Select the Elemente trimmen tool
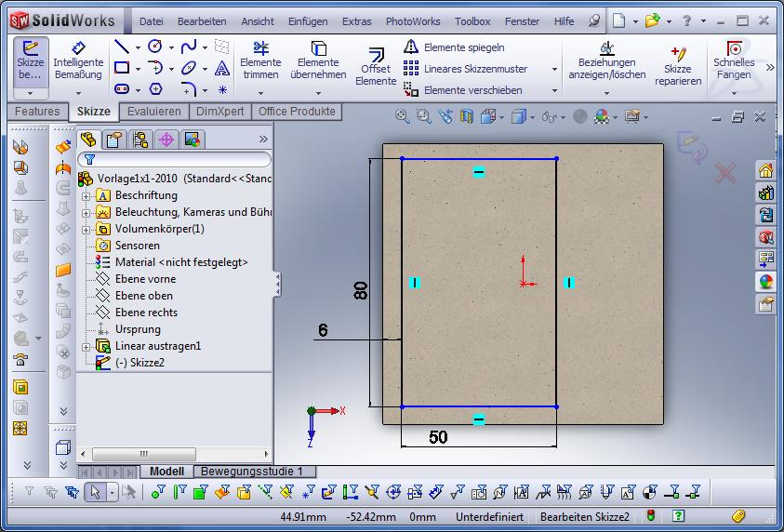This screenshot has width=784, height=532. 260,60
